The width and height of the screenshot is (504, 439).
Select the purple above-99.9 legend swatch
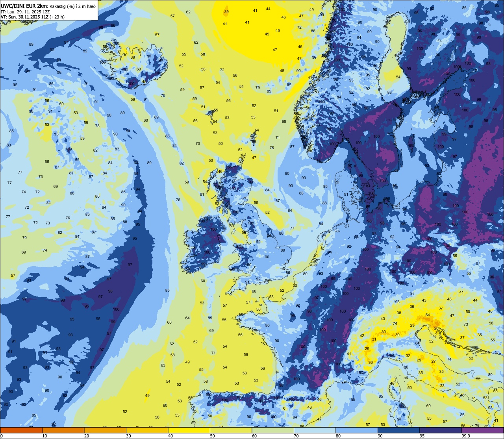pos(483,430)
